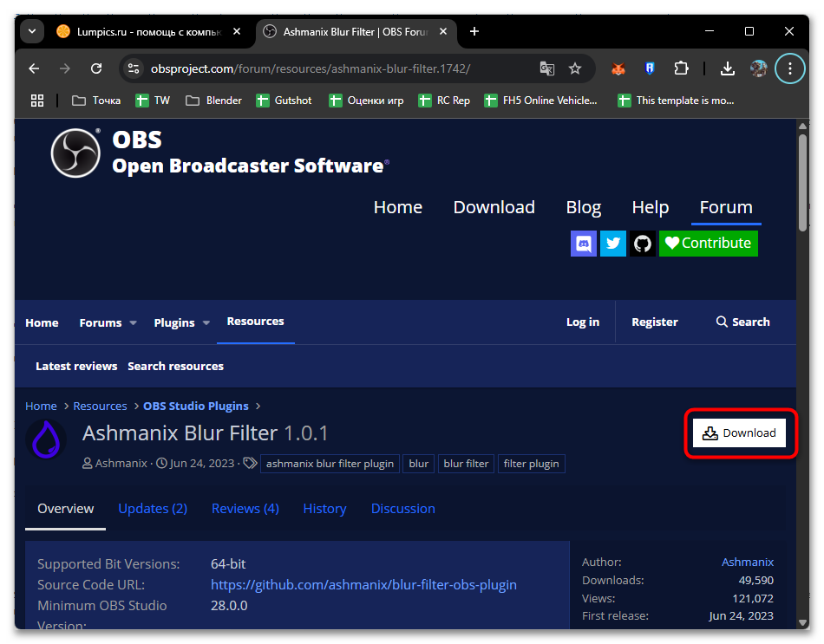
Task: Click the white Download button
Action: click(x=739, y=433)
